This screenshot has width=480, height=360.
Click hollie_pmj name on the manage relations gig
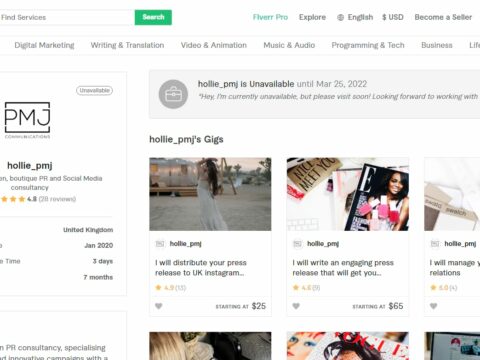click(460, 244)
